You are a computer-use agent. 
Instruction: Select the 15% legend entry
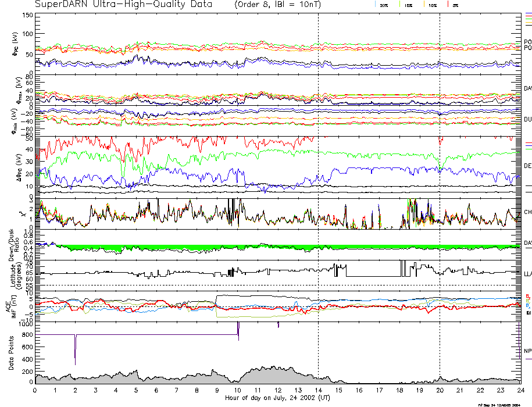coord(409,5)
